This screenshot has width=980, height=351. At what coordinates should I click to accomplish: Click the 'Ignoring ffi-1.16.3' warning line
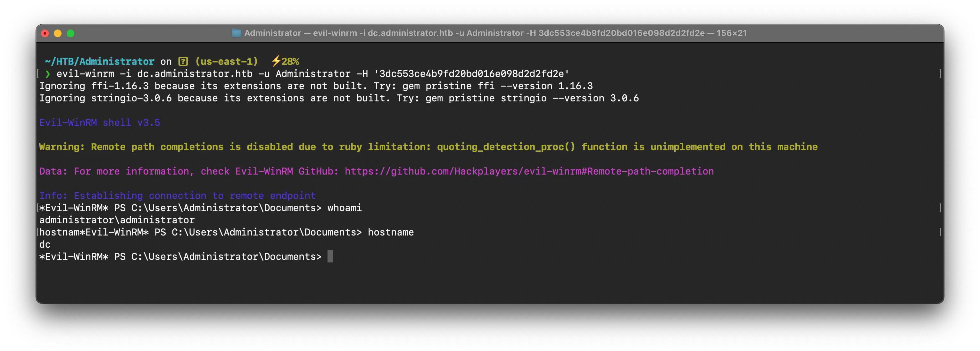(316, 86)
